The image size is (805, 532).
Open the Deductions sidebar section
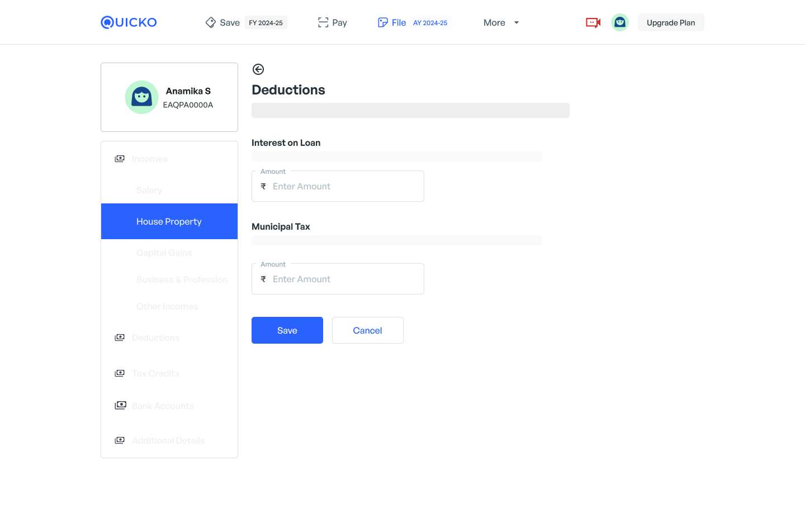point(155,338)
